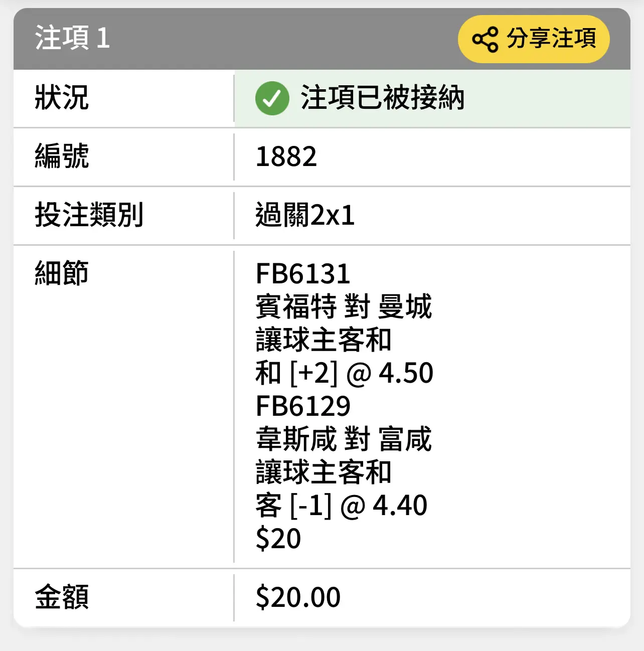
Task: Click the 注項已被接納 status text
Action: pos(382,98)
